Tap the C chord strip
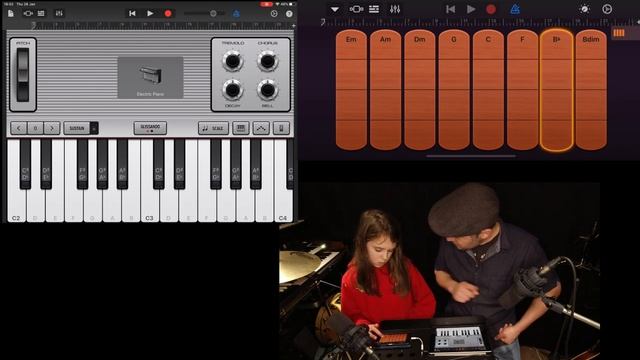 488,90
